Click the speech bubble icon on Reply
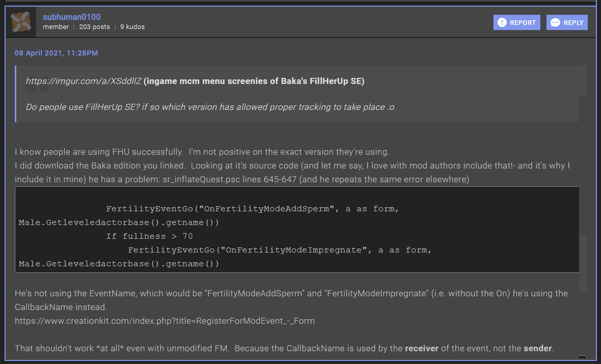Image resolution: width=601 pixels, height=364 pixels. pos(556,22)
